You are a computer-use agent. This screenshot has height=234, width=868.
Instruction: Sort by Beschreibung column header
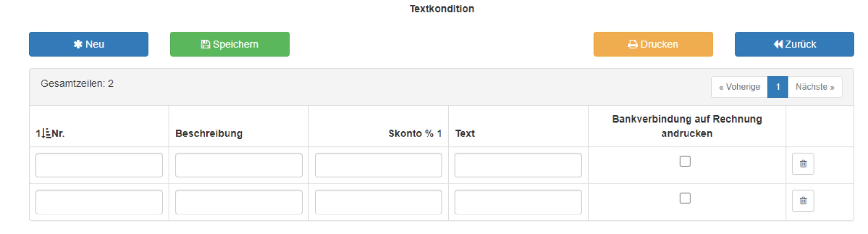(209, 134)
